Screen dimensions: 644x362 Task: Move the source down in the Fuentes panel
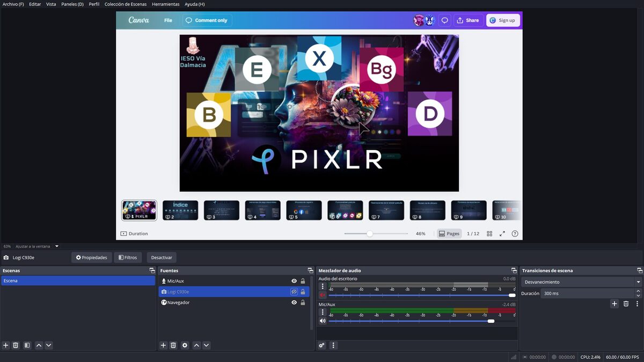click(x=207, y=345)
